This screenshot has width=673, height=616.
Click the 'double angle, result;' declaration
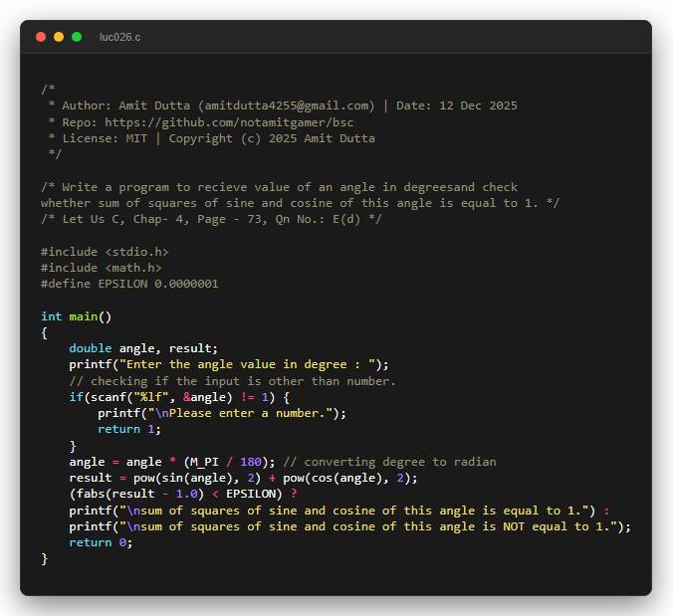coord(143,348)
